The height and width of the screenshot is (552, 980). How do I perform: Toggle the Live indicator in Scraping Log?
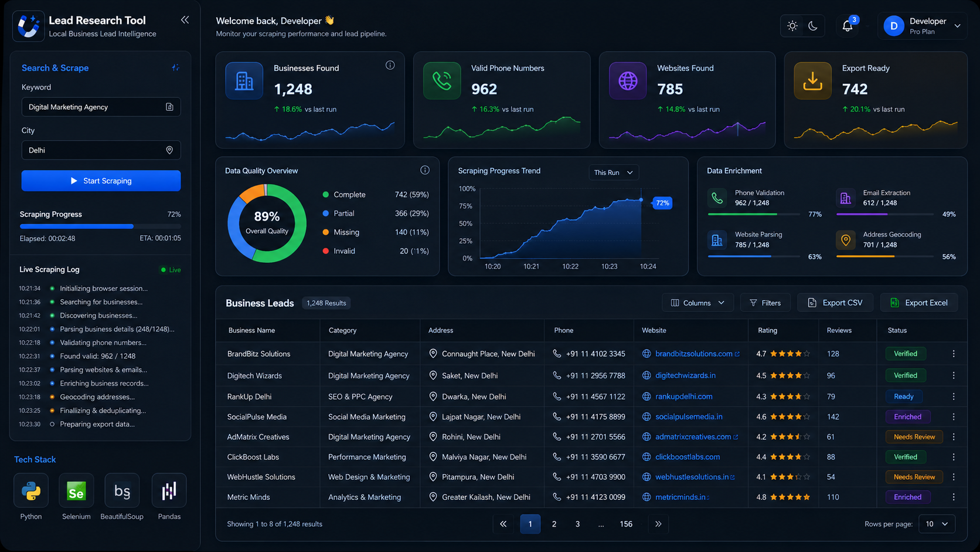171,270
